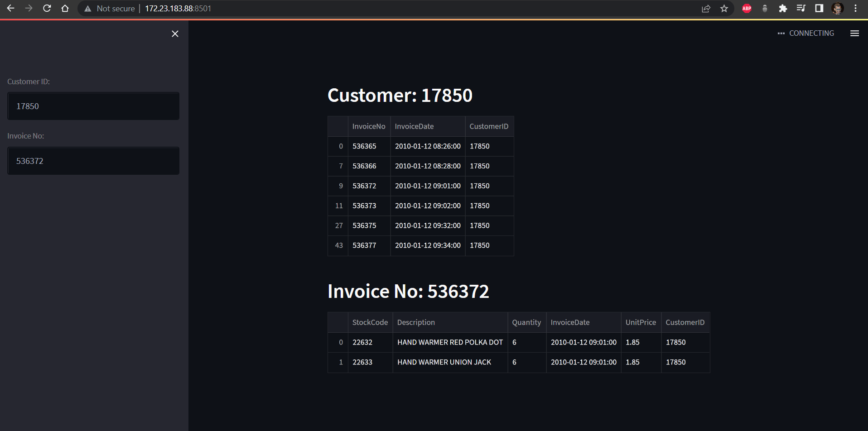This screenshot has height=431, width=868.
Task: Open the Chrome extensions puzzle menu
Action: click(783, 8)
